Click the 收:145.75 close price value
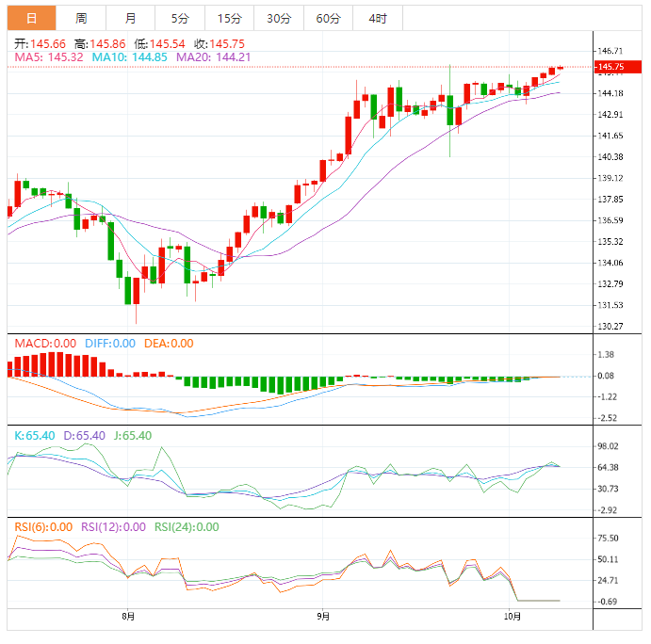 tap(220, 44)
